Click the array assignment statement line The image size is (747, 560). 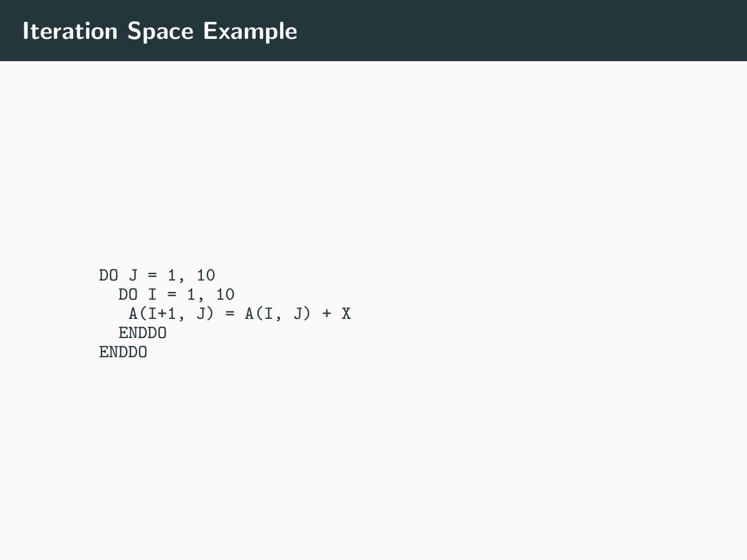pyautogui.click(x=240, y=314)
